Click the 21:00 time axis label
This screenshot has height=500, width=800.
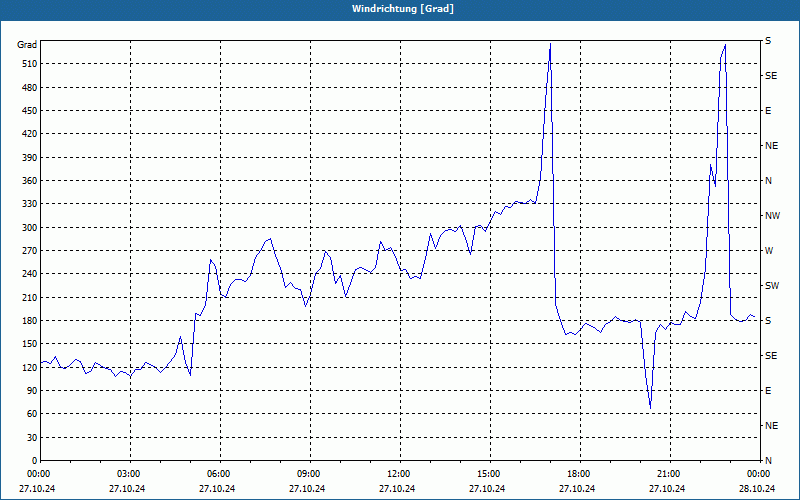click(x=667, y=474)
